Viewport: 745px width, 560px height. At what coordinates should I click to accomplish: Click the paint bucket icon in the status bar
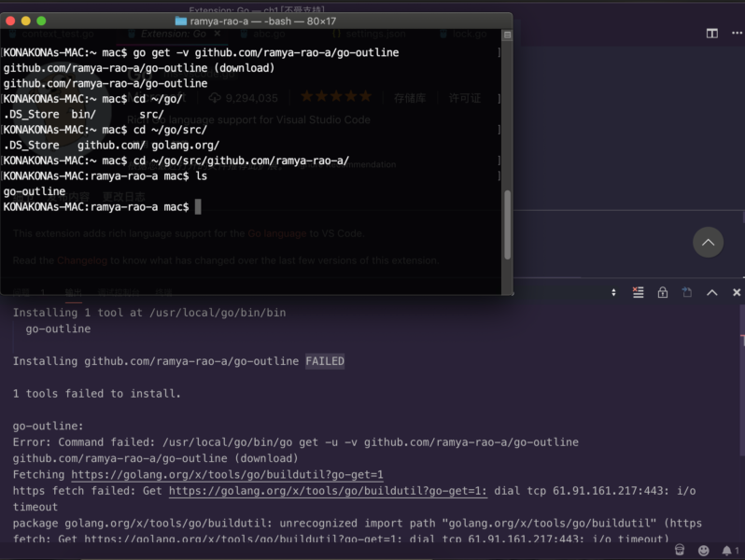(x=680, y=550)
